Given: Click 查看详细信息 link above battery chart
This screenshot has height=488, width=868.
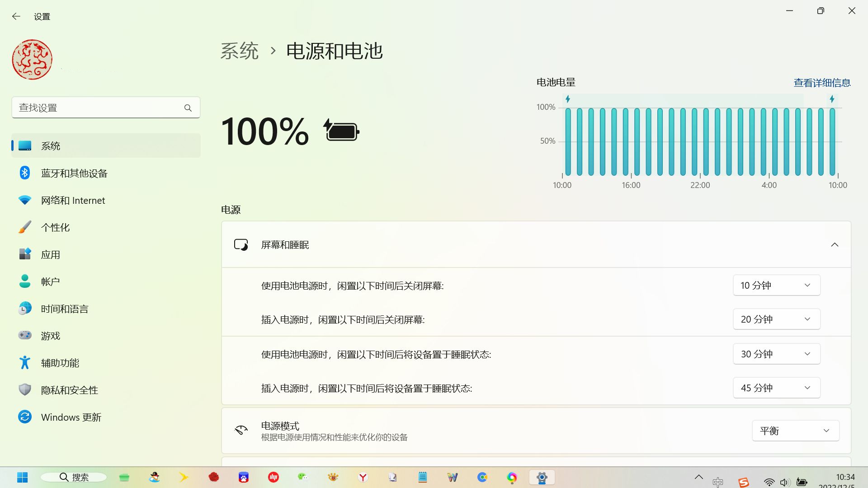Looking at the screenshot, I should [x=821, y=82].
